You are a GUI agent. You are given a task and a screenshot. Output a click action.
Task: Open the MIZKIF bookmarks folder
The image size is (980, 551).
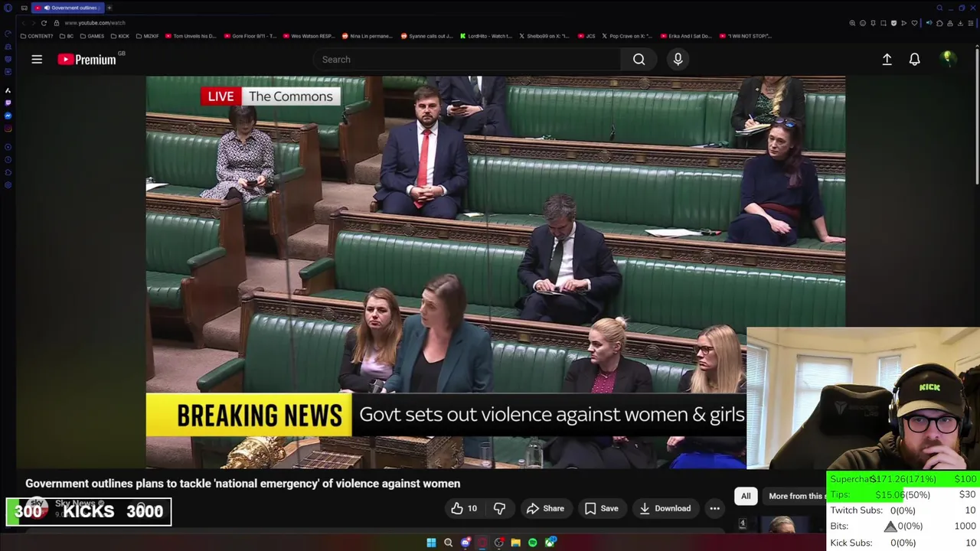[147, 36]
